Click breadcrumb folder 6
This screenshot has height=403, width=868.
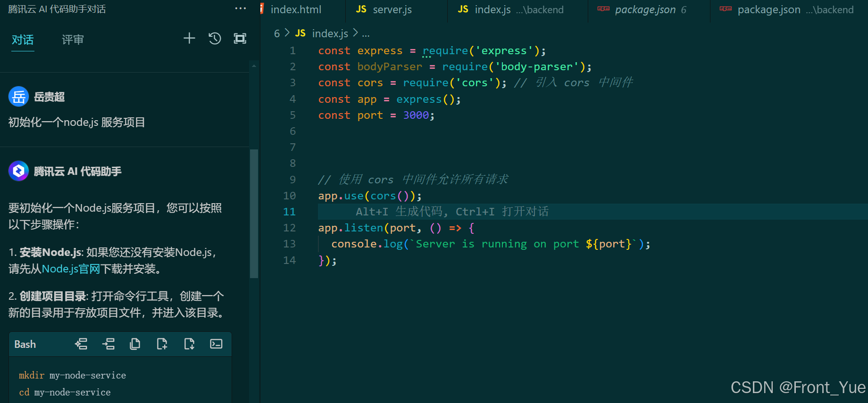277,33
